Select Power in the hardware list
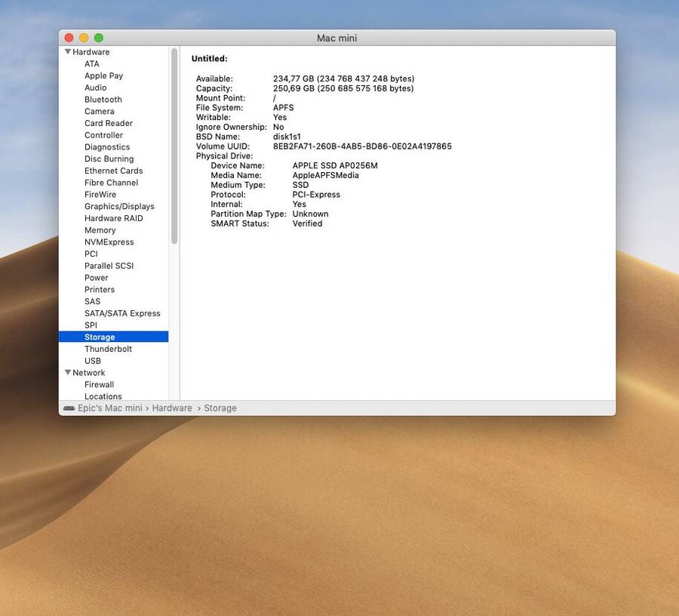This screenshot has width=679, height=616. (x=97, y=278)
